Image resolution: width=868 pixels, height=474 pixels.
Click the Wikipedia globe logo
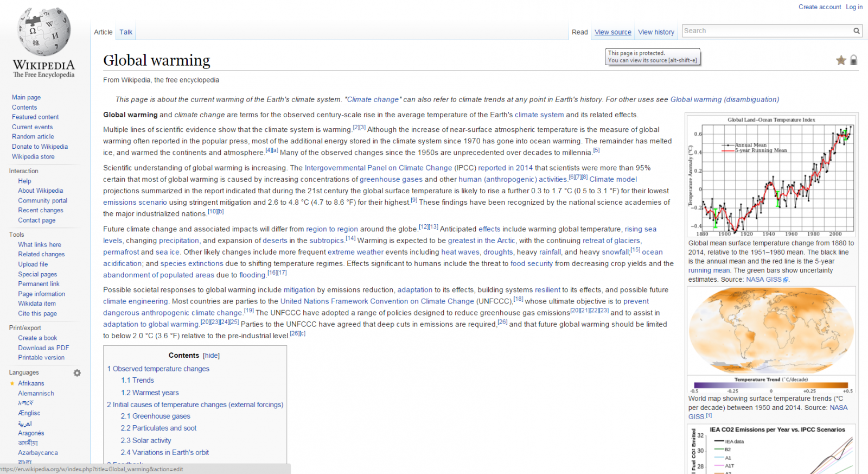[x=43, y=32]
